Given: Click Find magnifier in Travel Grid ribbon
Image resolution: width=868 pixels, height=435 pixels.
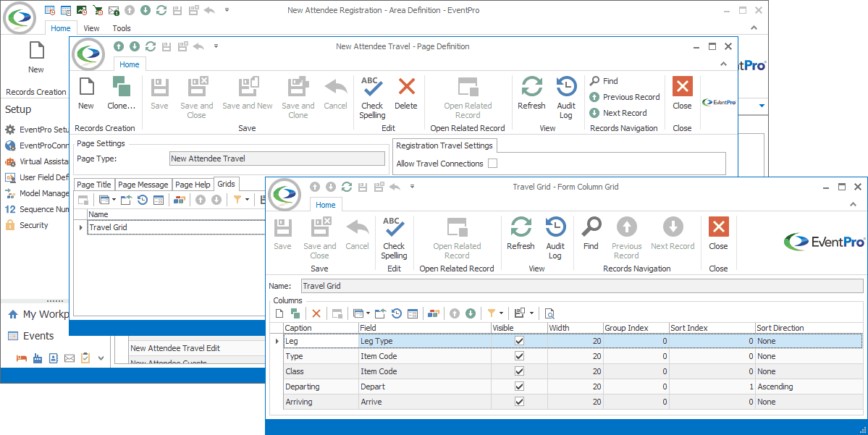Looking at the screenshot, I should coord(591,234).
